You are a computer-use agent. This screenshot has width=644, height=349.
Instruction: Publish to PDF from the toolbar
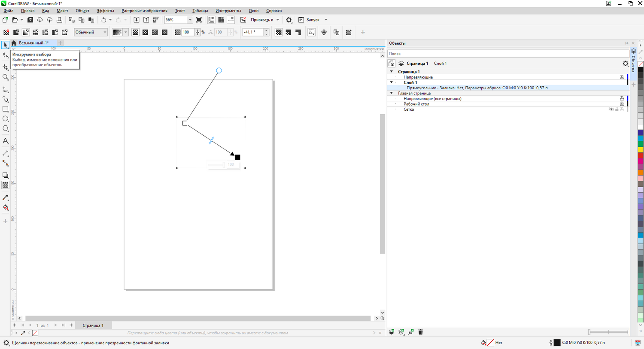[156, 20]
